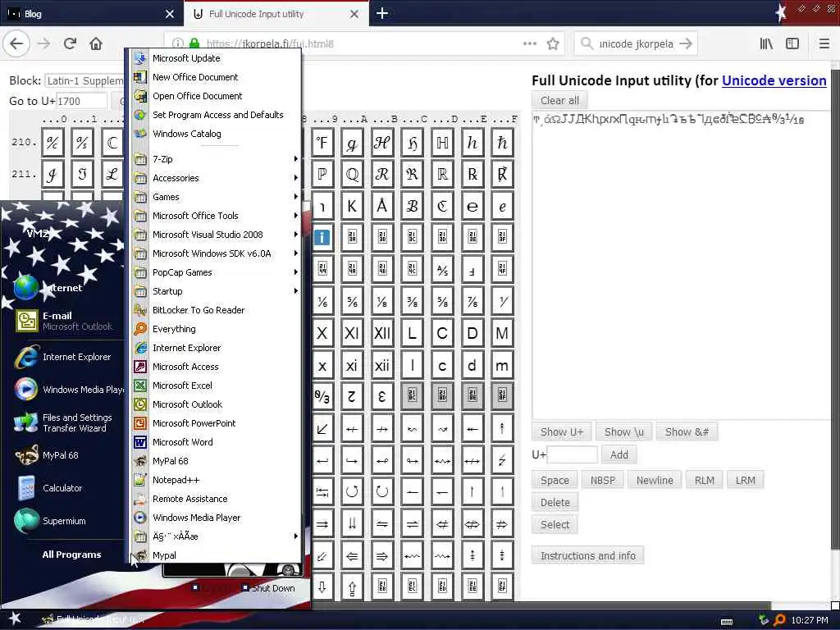Follow the Unicode version link
The image size is (840, 630).
coord(774,80)
